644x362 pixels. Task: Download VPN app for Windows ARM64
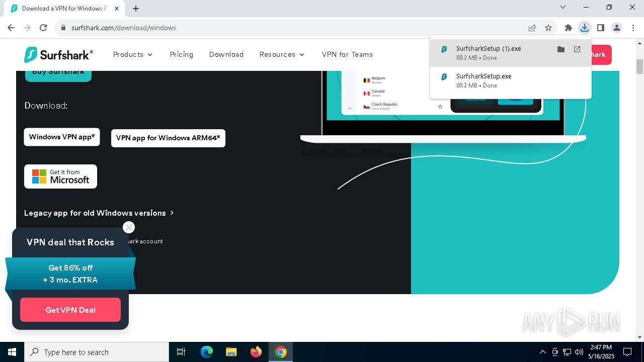[x=168, y=138]
